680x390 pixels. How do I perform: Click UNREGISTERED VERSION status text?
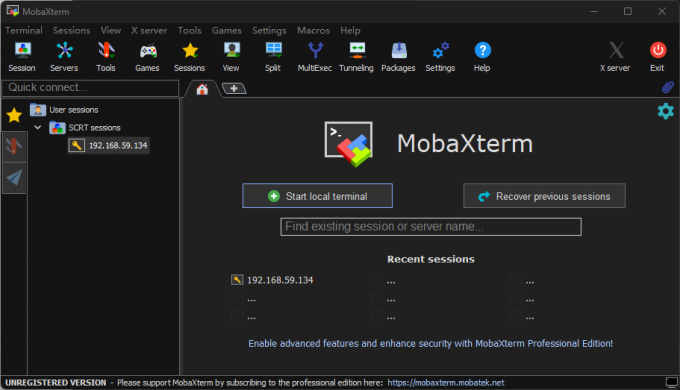click(56, 383)
